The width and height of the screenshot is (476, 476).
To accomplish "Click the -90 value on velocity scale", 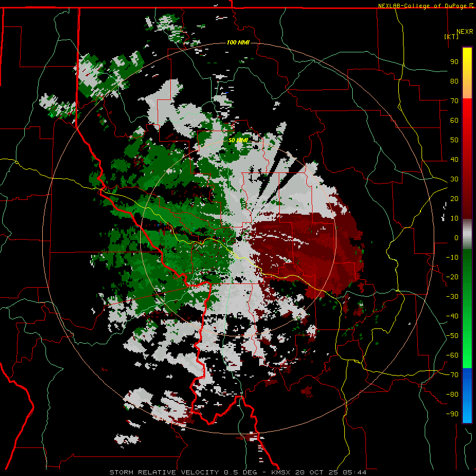I will click(x=452, y=414).
